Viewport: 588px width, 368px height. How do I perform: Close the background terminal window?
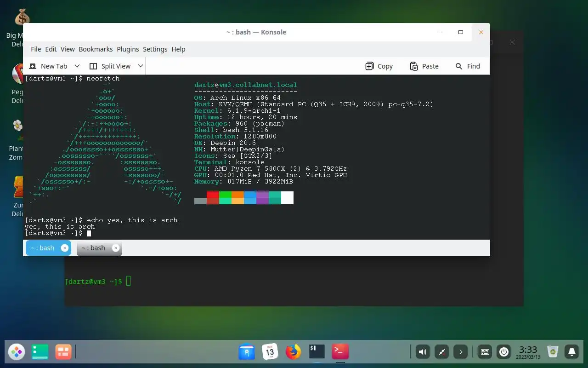(x=512, y=42)
